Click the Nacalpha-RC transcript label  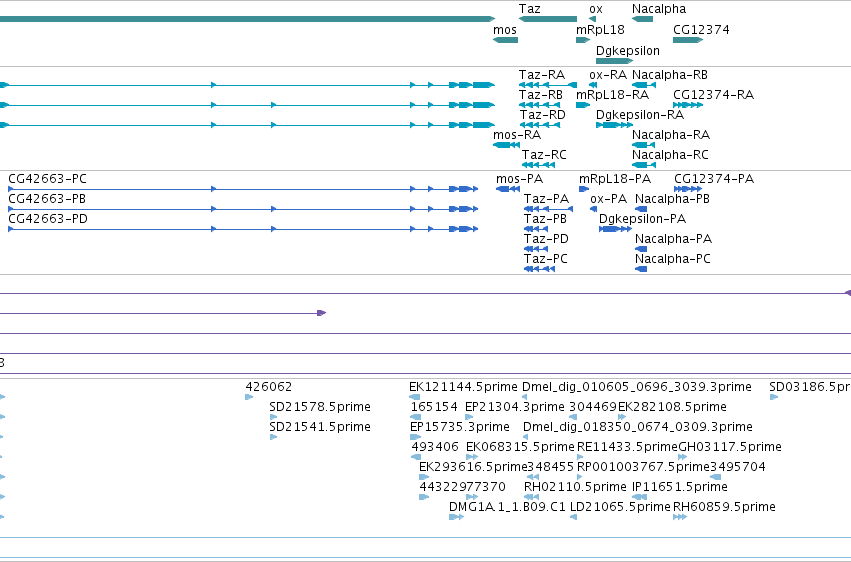(670, 155)
